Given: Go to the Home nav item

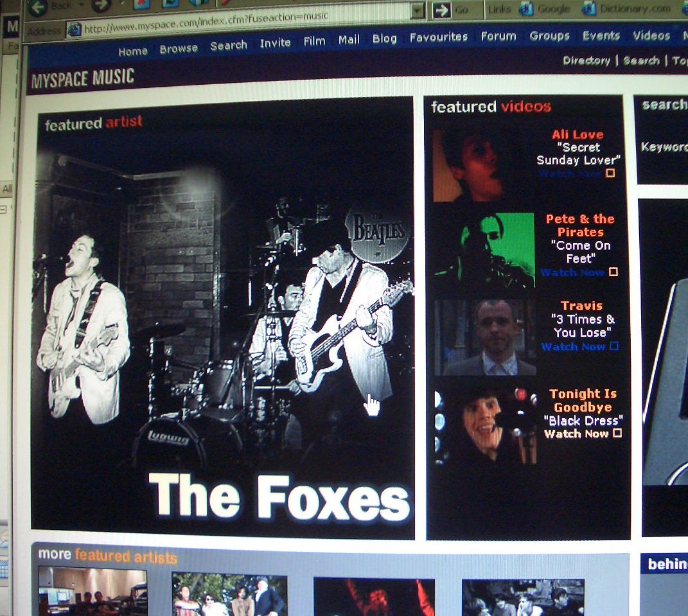Looking at the screenshot, I should [x=133, y=51].
